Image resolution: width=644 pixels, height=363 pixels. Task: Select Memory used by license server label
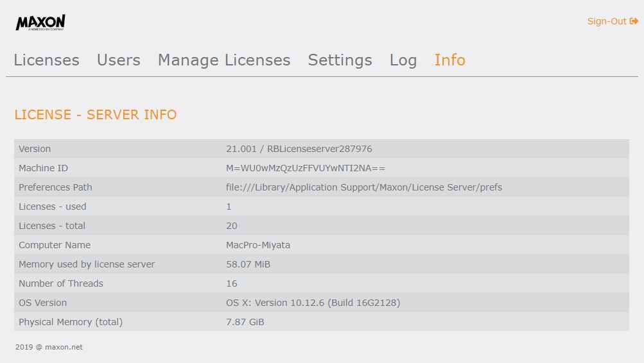[87, 265]
